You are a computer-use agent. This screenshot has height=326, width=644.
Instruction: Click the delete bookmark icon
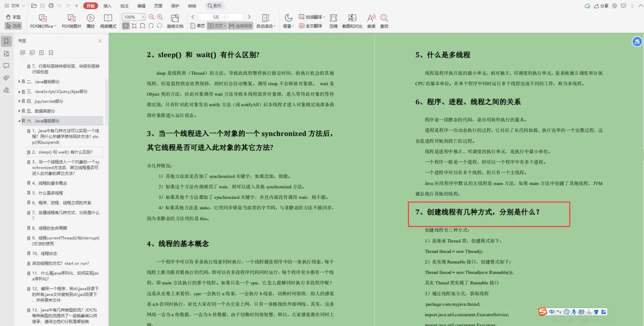[x=51, y=53]
